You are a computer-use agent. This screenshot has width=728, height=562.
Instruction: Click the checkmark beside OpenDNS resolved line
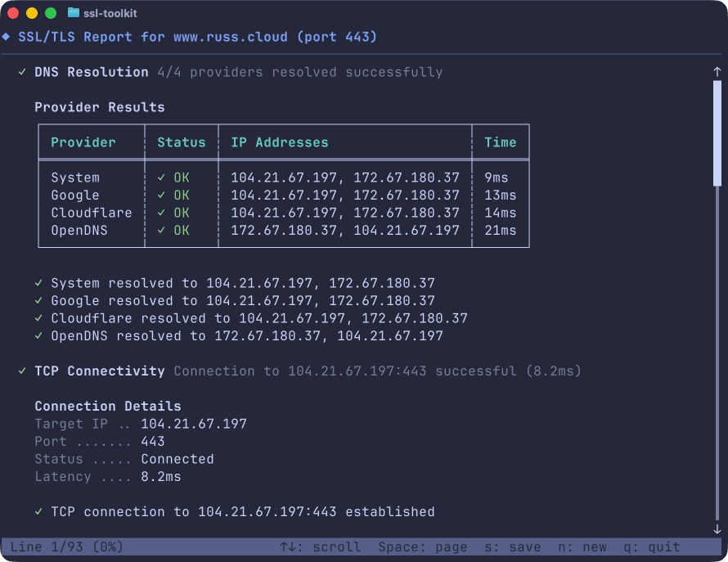pyautogui.click(x=38, y=335)
